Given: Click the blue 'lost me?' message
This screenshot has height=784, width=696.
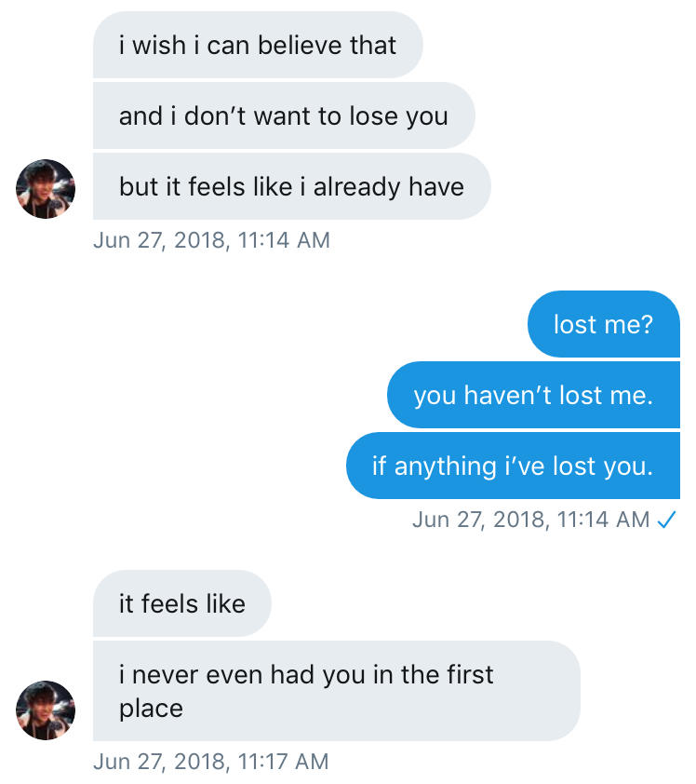Looking at the screenshot, I should 603,324.
